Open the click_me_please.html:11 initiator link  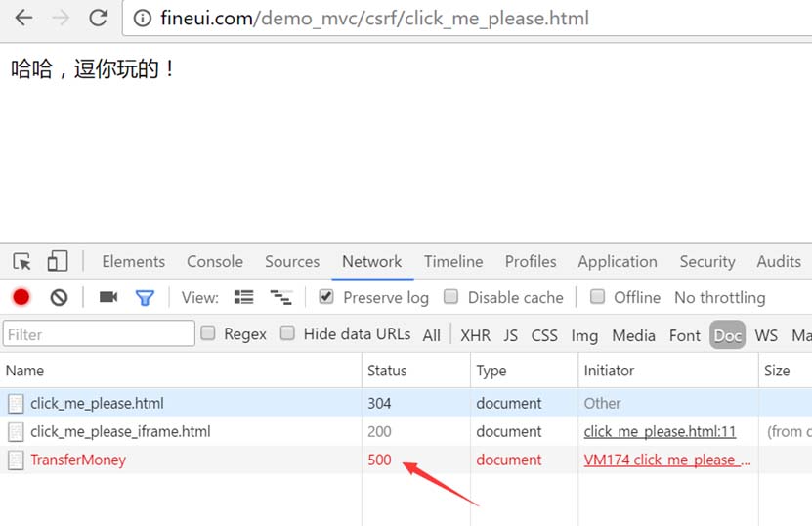[x=660, y=432]
